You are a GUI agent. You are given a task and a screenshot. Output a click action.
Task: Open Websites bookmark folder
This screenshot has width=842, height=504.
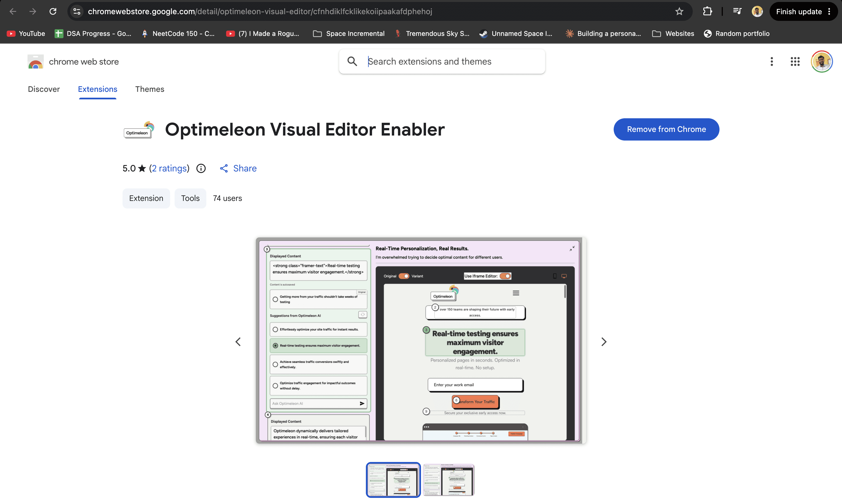673,34
